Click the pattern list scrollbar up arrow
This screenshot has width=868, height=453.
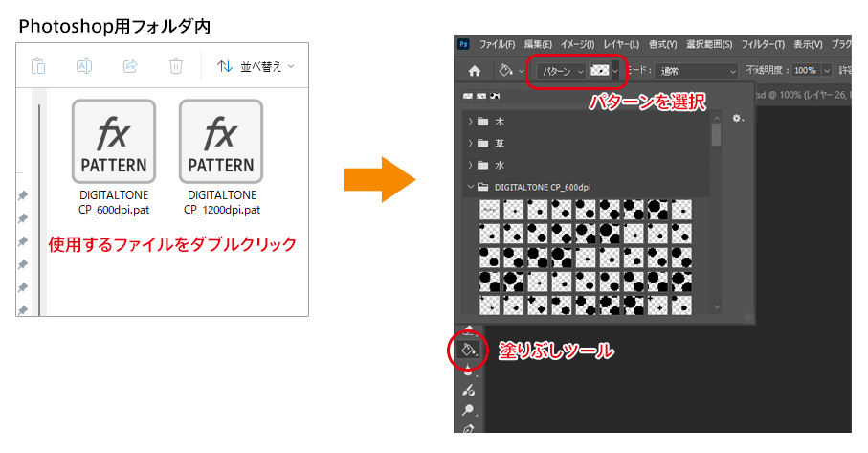point(717,118)
